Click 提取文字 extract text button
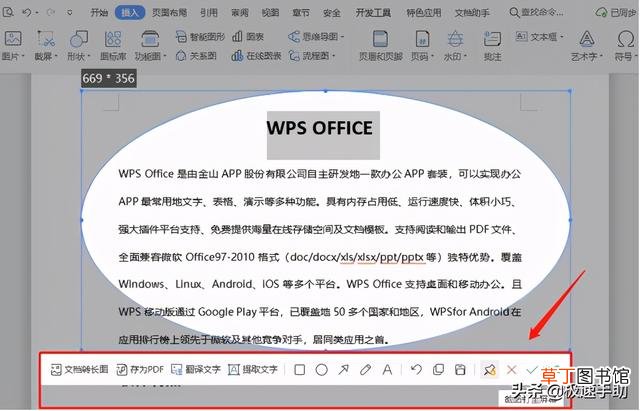Viewport: 640px width, 411px height. tap(253, 370)
